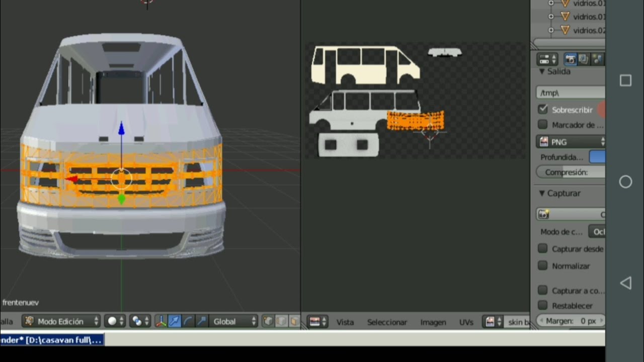Select the first vidrios.01 mesh icon
Screen dimensions: 644x362
click(565, 3)
